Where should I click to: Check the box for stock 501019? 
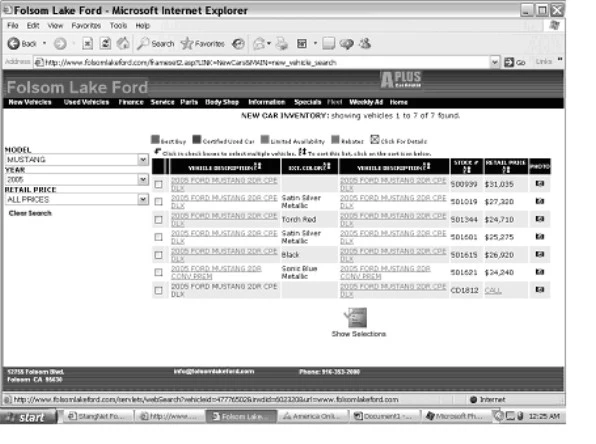[x=159, y=202]
